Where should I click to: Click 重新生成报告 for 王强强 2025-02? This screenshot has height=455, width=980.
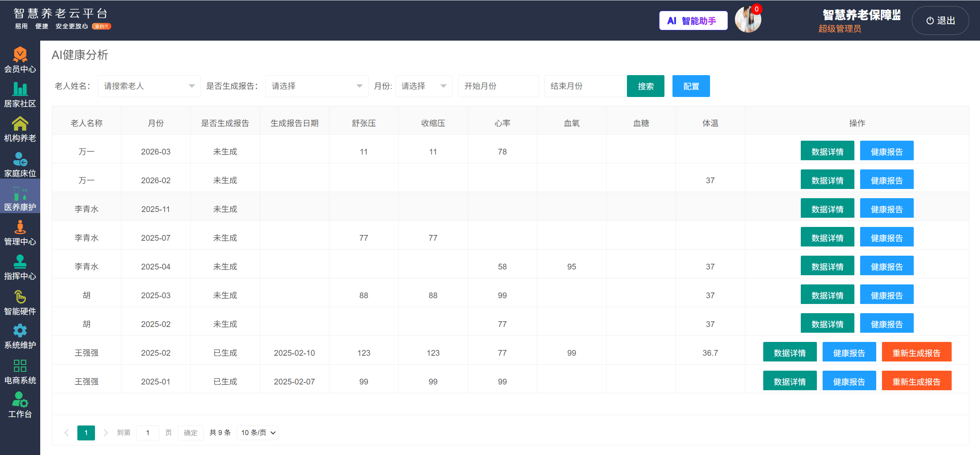pyautogui.click(x=916, y=353)
